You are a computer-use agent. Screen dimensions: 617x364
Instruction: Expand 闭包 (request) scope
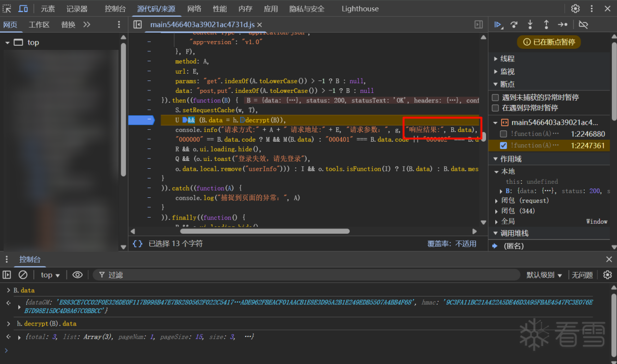[496, 200]
